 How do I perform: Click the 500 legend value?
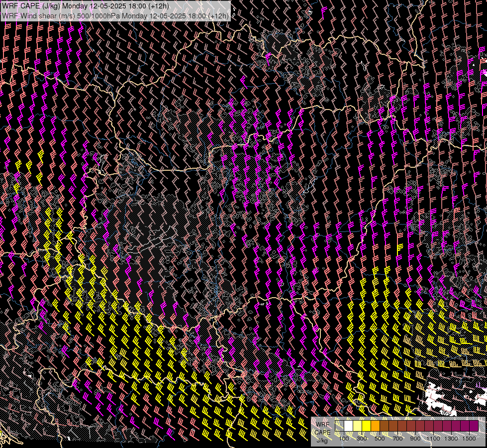click(380, 439)
